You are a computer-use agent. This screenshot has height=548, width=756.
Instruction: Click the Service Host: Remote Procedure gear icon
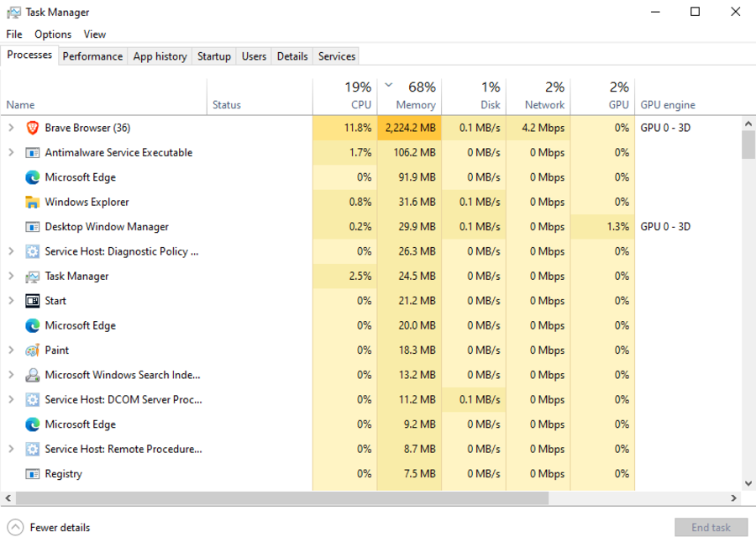tap(32, 449)
